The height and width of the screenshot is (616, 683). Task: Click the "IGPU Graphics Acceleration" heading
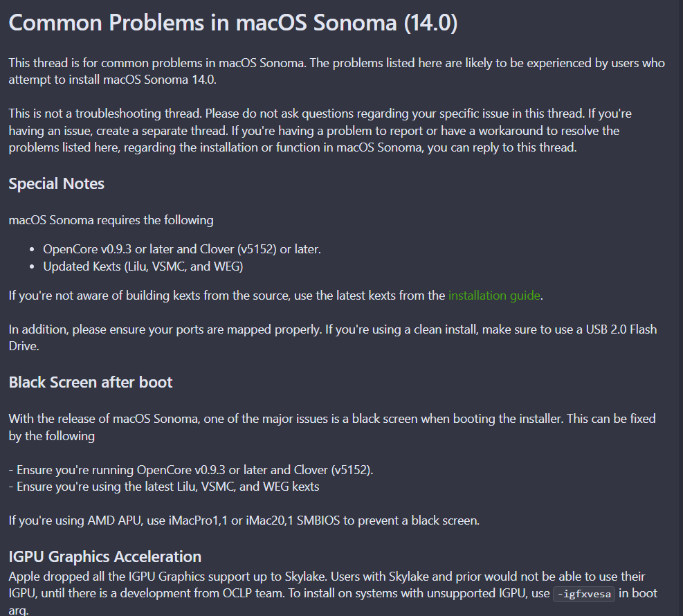pos(105,556)
